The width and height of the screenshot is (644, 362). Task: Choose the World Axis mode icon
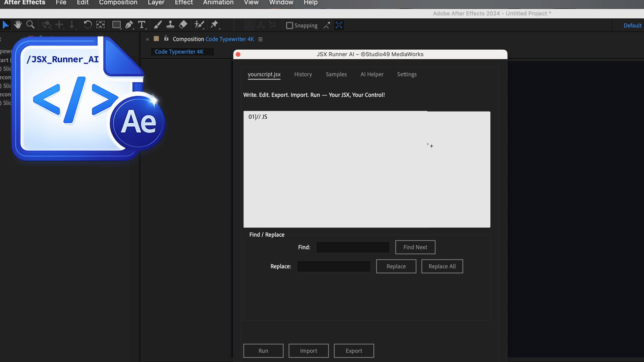[261, 25]
